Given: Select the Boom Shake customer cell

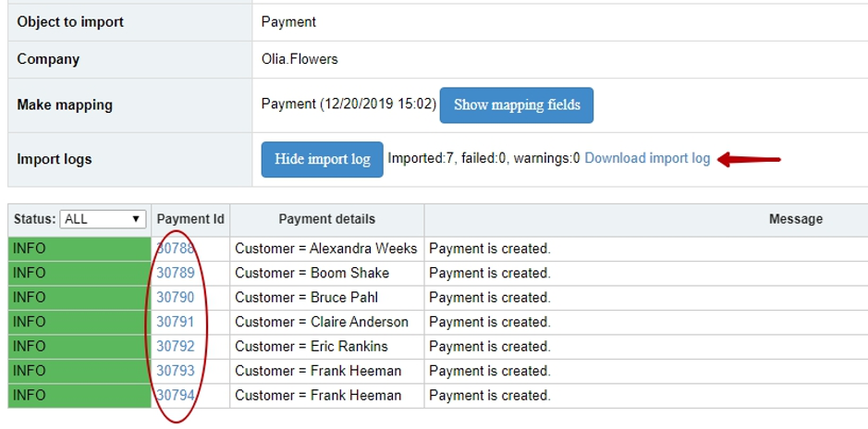Looking at the screenshot, I should [327, 274].
